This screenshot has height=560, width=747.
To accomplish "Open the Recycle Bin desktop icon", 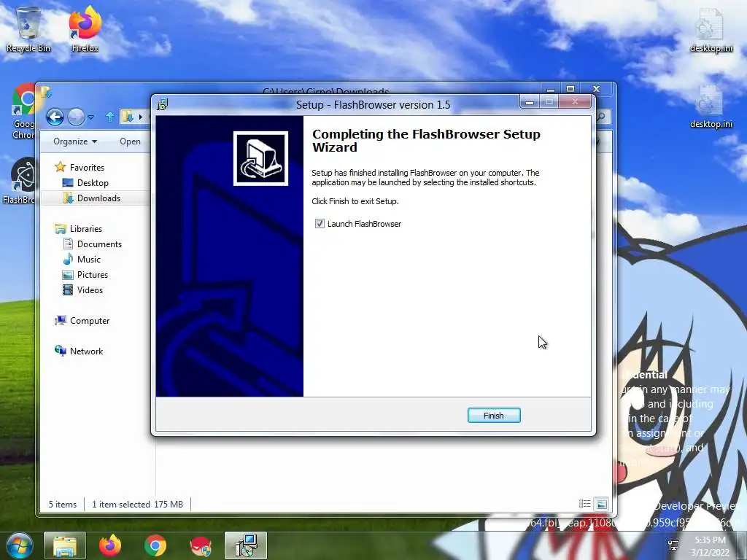I will pyautogui.click(x=28, y=29).
